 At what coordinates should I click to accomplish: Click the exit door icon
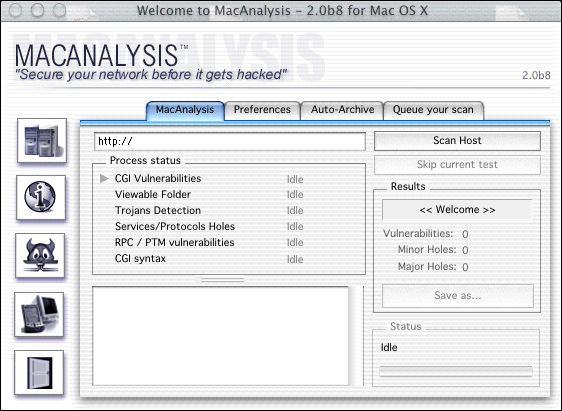pyautogui.click(x=39, y=373)
